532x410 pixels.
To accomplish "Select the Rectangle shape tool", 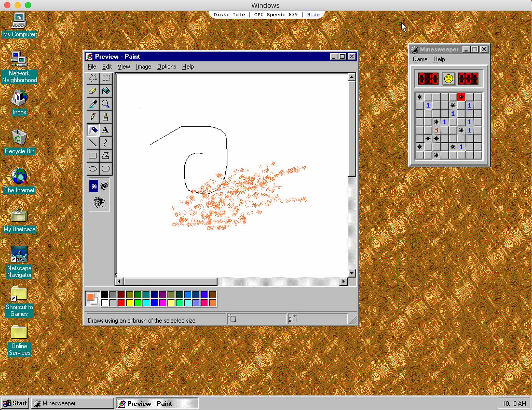I will tap(93, 156).
